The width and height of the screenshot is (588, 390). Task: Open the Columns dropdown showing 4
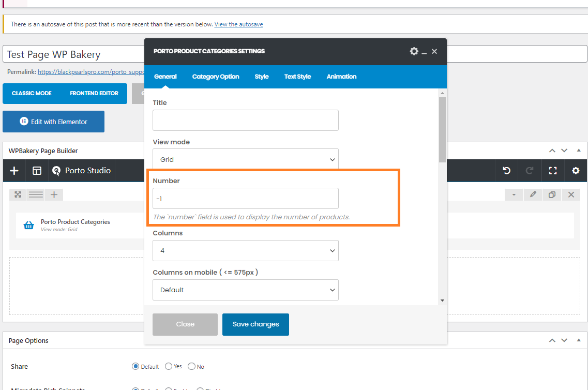point(246,250)
